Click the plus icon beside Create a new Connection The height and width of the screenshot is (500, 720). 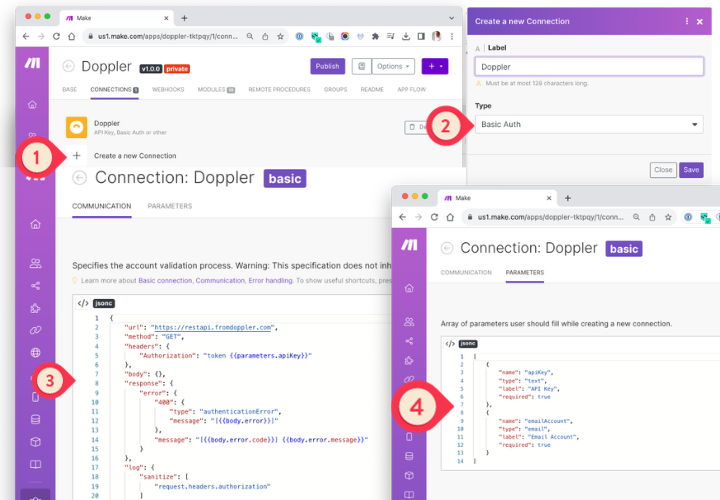[77, 156]
